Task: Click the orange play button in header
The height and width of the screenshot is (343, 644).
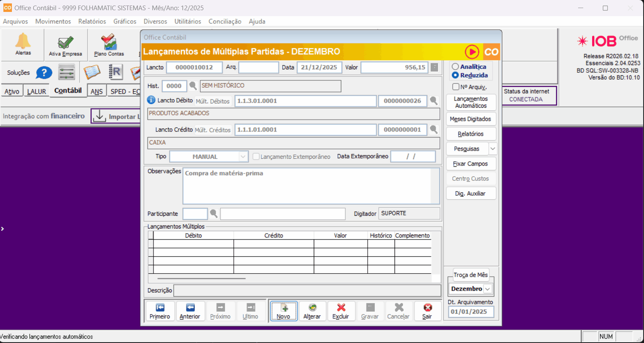Action: [472, 52]
